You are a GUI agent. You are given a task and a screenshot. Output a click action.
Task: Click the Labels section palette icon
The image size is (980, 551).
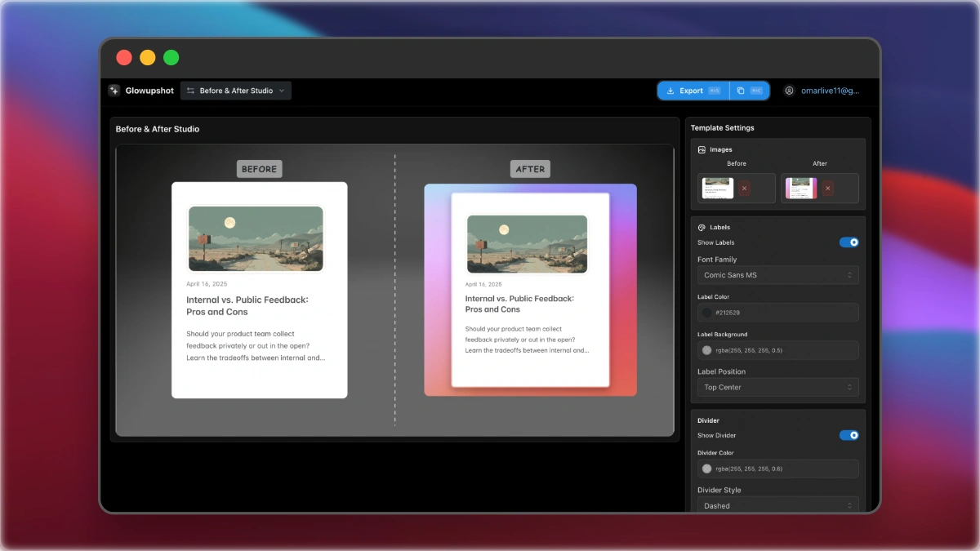(702, 227)
